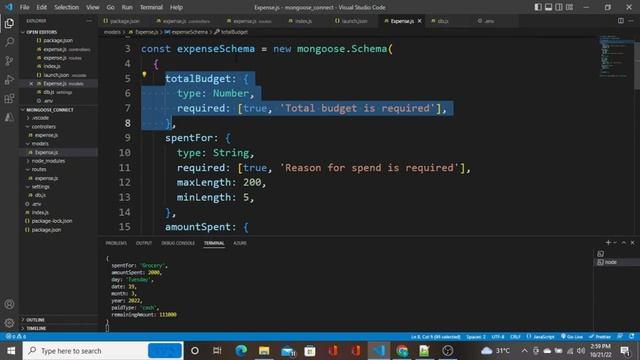Viewport: 640px width, 360px height.
Task: Open the Search view in activity bar
Action: coord(9,42)
